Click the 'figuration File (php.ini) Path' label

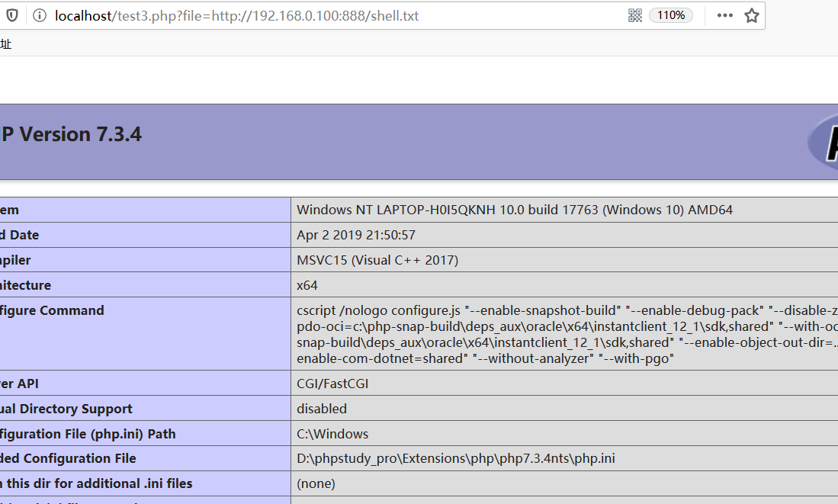pyautogui.click(x=88, y=434)
